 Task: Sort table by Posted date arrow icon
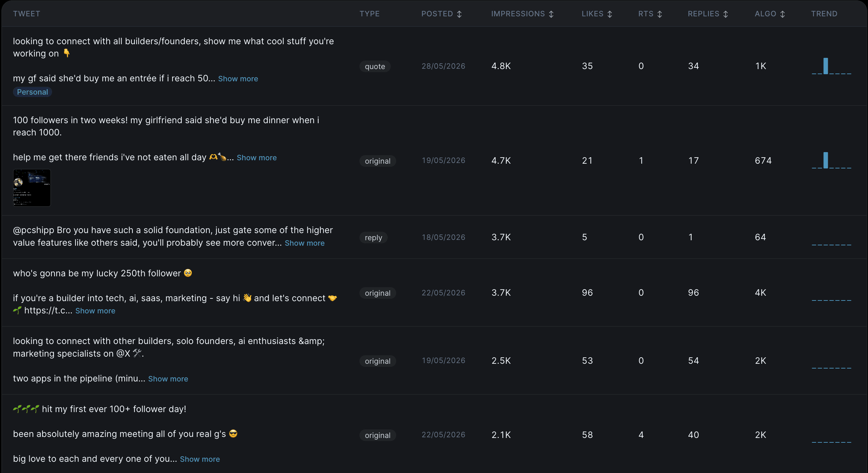pyautogui.click(x=459, y=14)
